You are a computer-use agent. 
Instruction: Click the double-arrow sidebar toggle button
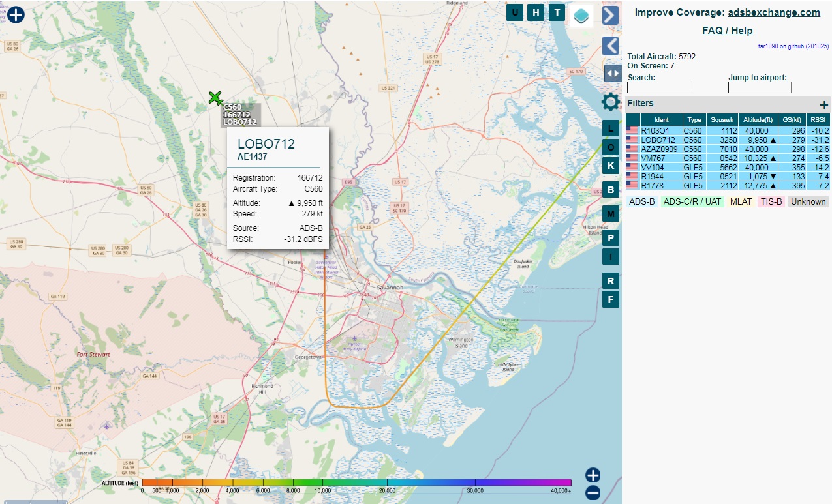point(613,74)
